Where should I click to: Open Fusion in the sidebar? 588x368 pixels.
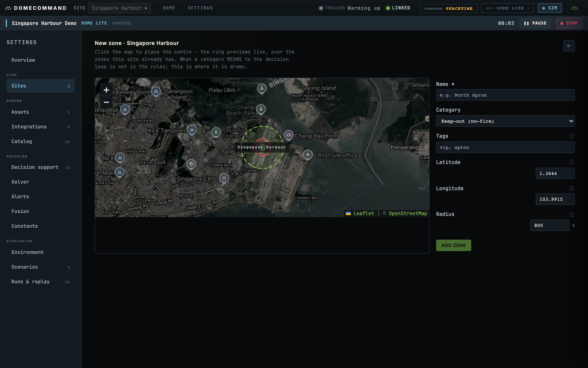[x=41, y=212]
